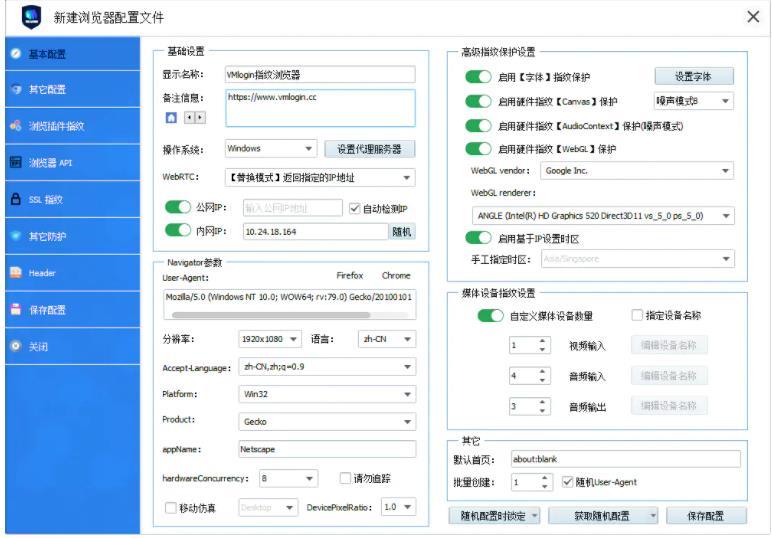Switch to the 基本配置 tab
This screenshot has width=772, height=538.
[x=73, y=53]
